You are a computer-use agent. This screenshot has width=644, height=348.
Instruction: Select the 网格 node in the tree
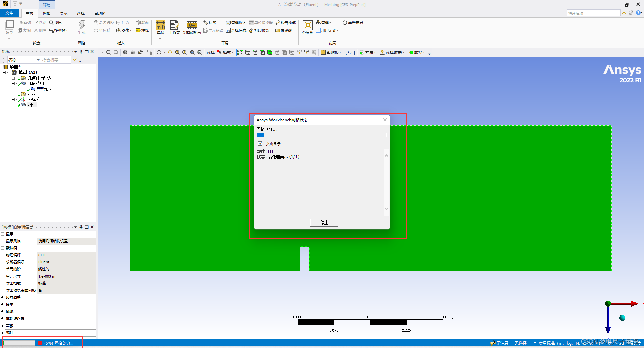[32, 105]
